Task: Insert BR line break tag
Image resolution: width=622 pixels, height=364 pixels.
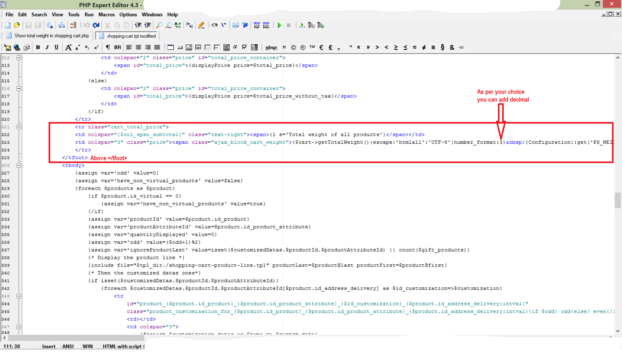Action: (x=118, y=47)
